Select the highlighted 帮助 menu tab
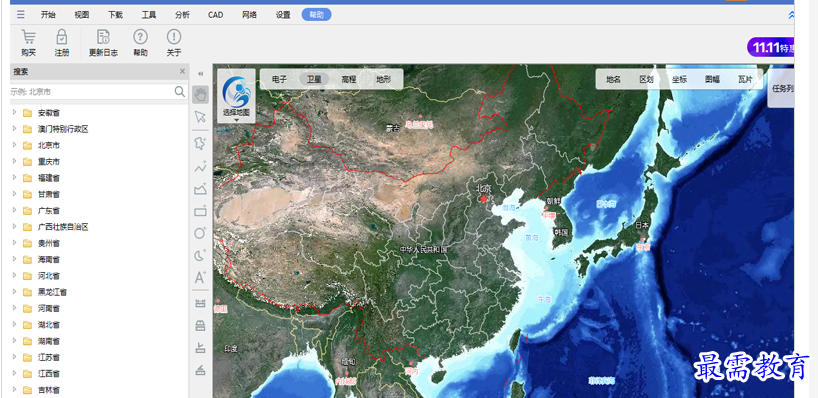Viewport: 818px width, 398px height. tap(316, 15)
